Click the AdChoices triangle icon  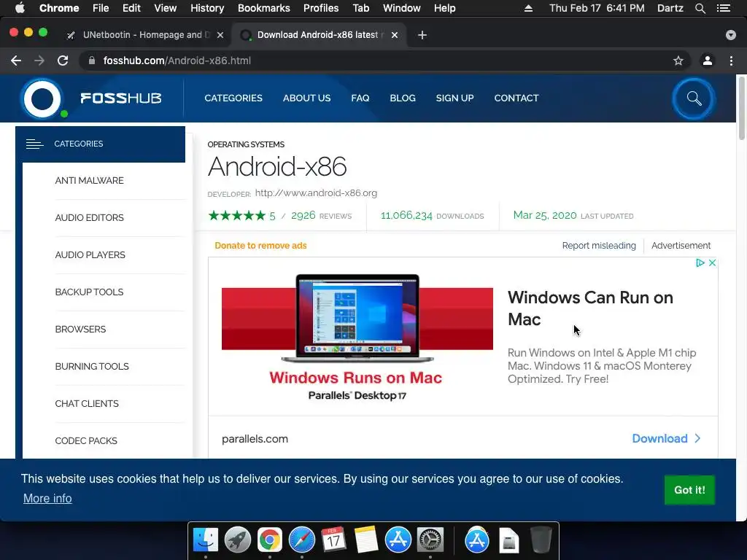(x=700, y=262)
